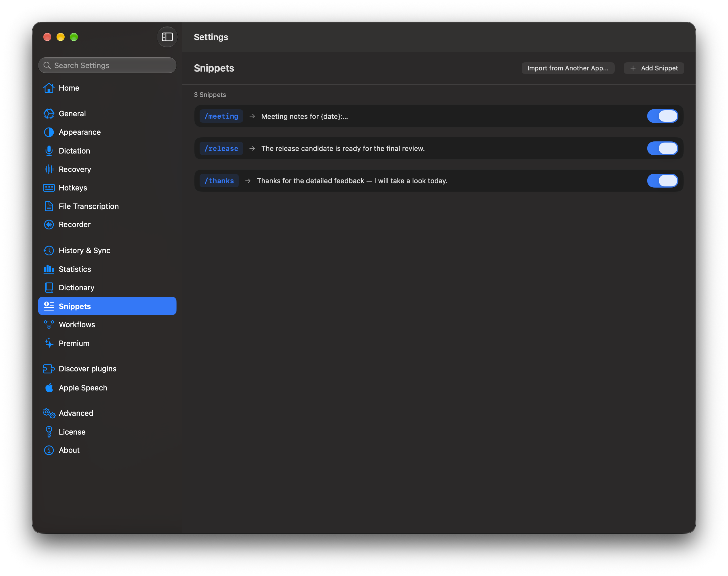Click the Statistics bar chart icon

click(49, 269)
